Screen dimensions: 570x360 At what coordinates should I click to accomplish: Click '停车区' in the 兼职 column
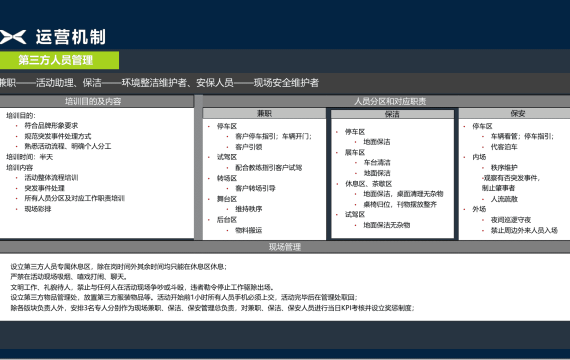tap(227, 126)
